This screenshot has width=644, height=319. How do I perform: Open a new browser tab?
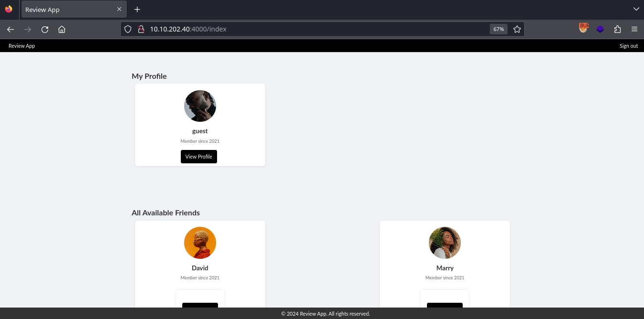137,9
